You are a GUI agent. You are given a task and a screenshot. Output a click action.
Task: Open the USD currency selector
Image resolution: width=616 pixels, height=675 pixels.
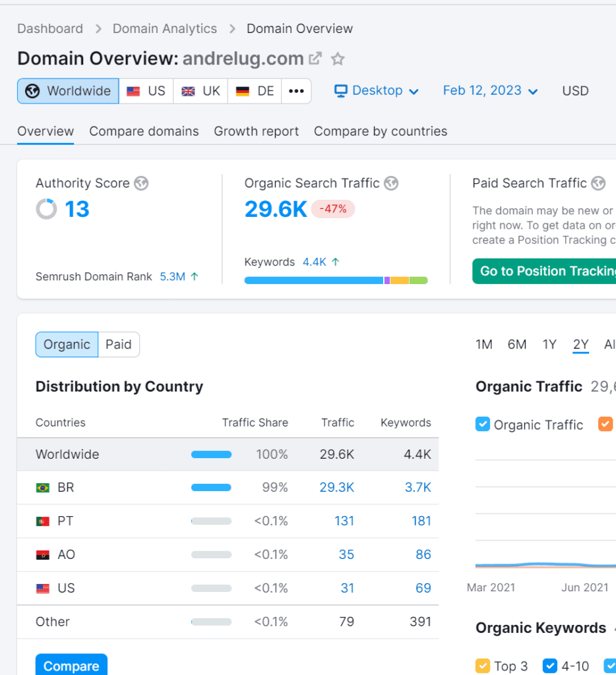tap(575, 91)
